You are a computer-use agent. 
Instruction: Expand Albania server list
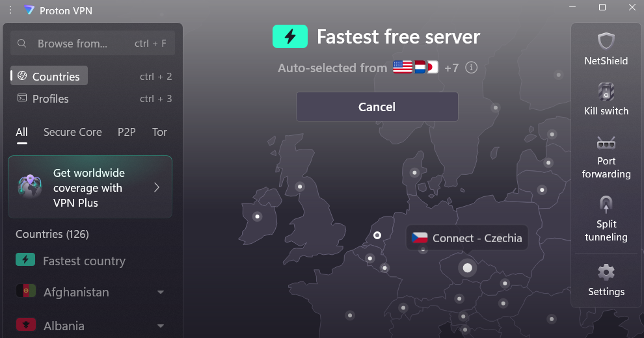tap(161, 326)
